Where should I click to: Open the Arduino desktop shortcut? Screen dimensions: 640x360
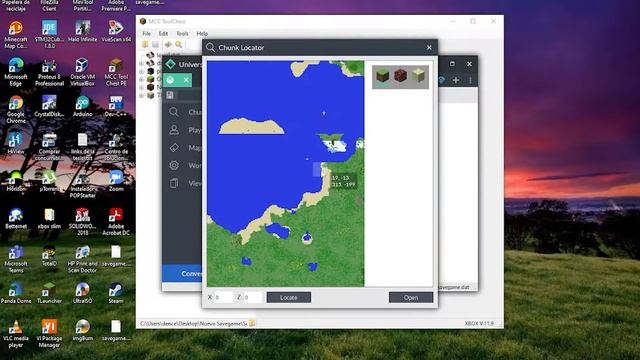pyautogui.click(x=83, y=107)
